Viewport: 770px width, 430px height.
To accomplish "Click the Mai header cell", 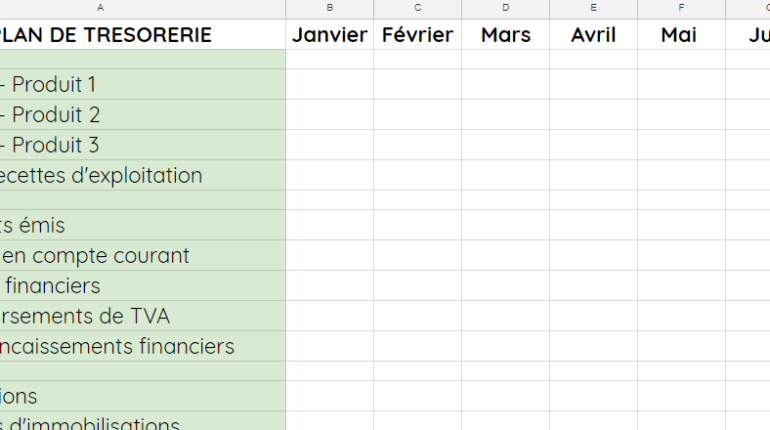I will coord(681,34).
